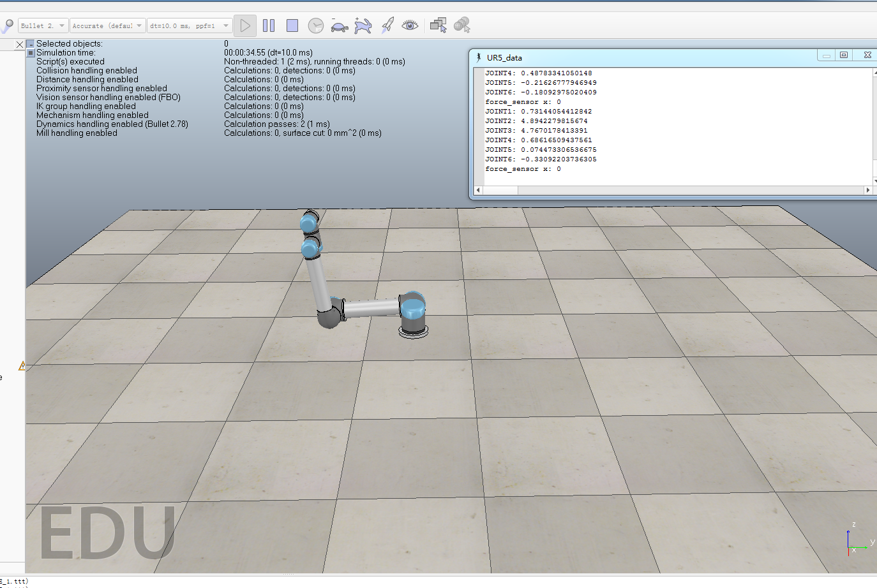Speed up simulation with rabbit icon
The image size is (877, 588).
pyautogui.click(x=363, y=26)
